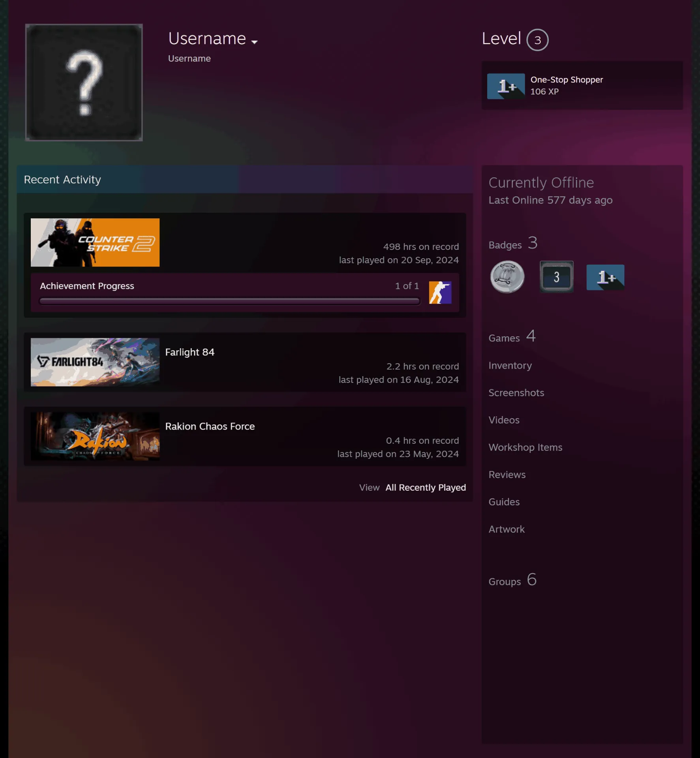Image resolution: width=700 pixels, height=758 pixels.
Task: Click the Achievement Progress bar
Action: click(229, 302)
